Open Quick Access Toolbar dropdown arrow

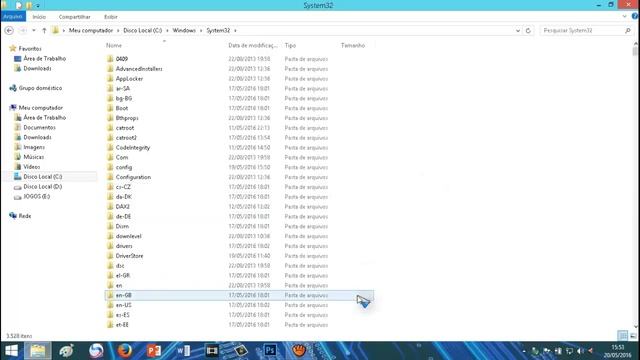(38, 6)
